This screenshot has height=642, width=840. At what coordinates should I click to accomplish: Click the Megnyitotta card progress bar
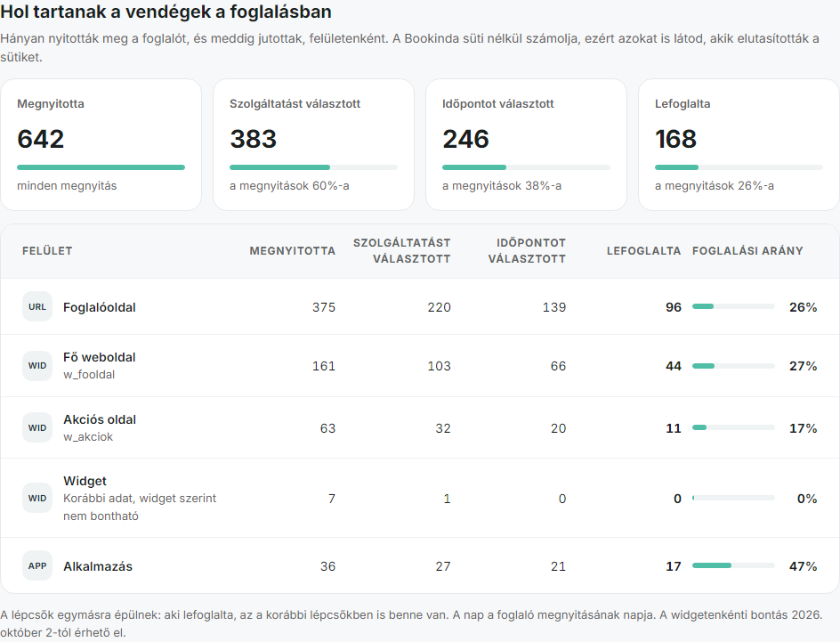[101, 167]
